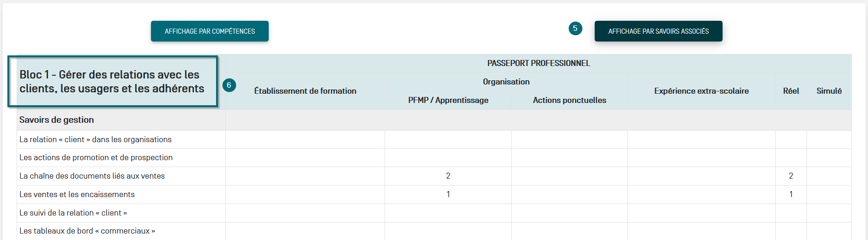The width and height of the screenshot is (868, 240).
Task: Click the PASSEPORT PROFESSIONNEL header
Action: coord(538,63)
